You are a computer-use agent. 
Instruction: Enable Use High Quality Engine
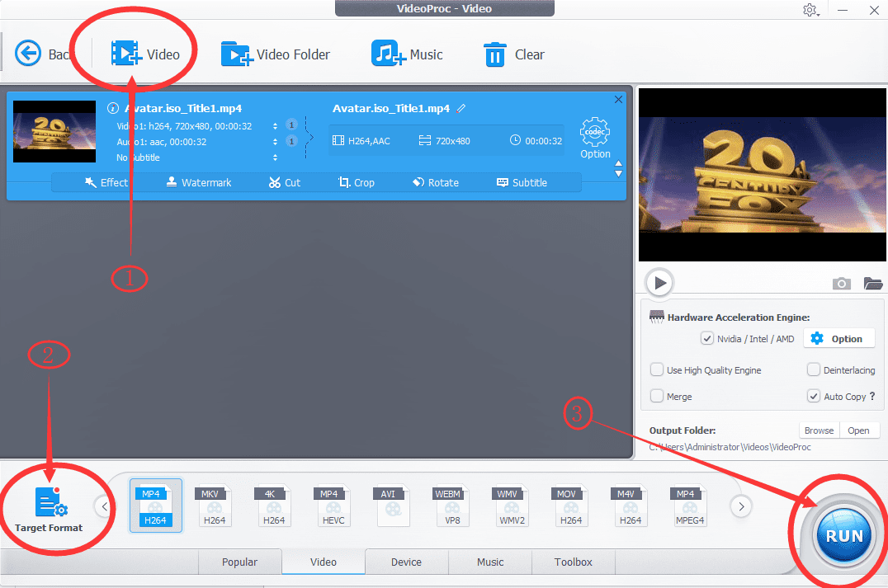click(656, 370)
